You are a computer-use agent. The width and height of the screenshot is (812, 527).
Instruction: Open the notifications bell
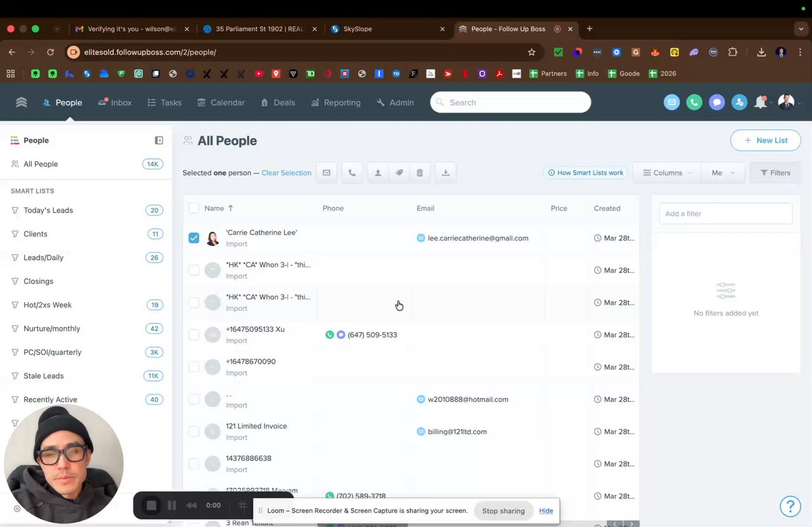[x=761, y=102]
